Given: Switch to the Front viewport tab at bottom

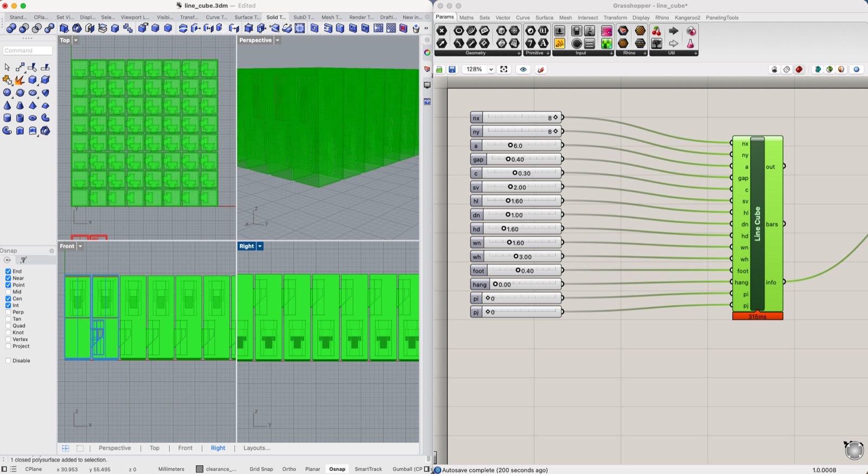Looking at the screenshot, I should [185, 448].
